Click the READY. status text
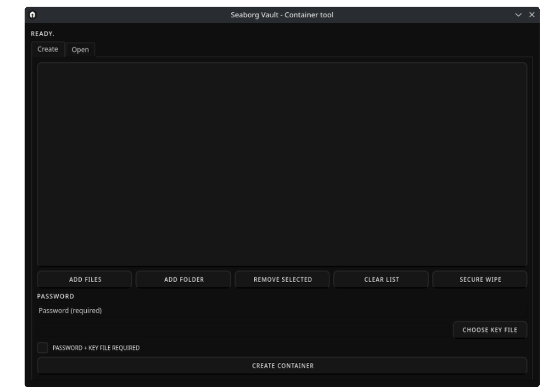 click(x=43, y=34)
